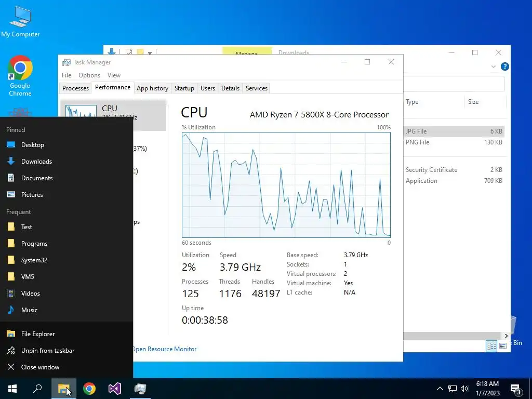
Task: Select Unpin from taskbar
Action: pos(66,351)
